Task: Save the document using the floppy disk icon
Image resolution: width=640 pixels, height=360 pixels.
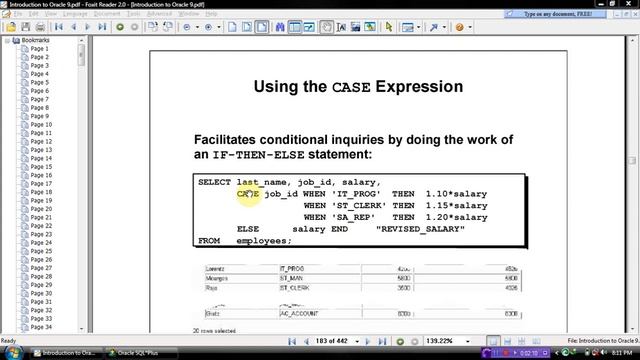Action: [x=26, y=27]
